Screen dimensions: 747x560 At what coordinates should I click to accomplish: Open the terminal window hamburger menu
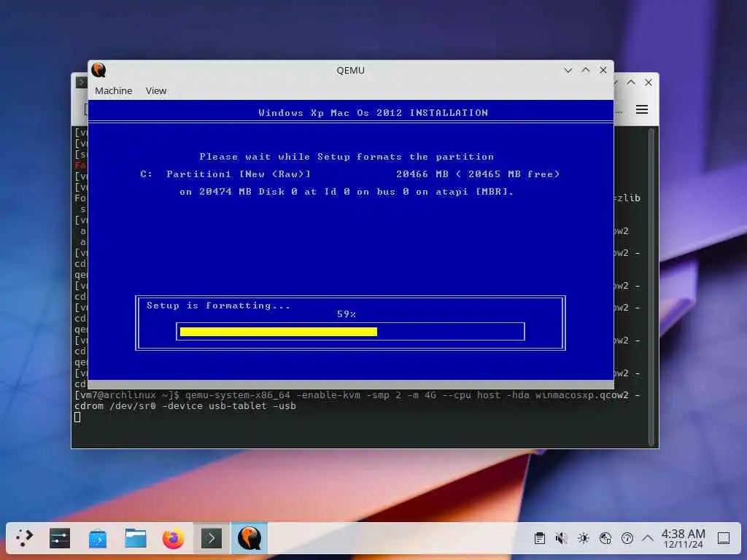[x=642, y=109]
